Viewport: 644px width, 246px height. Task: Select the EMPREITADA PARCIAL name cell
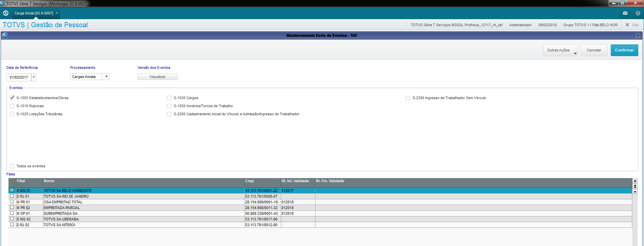144,208
